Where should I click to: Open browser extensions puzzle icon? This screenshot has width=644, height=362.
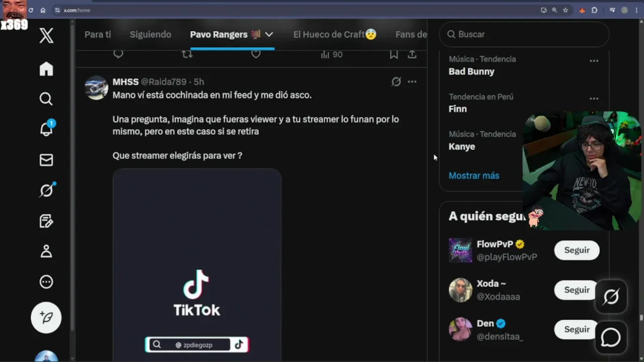tap(594, 10)
